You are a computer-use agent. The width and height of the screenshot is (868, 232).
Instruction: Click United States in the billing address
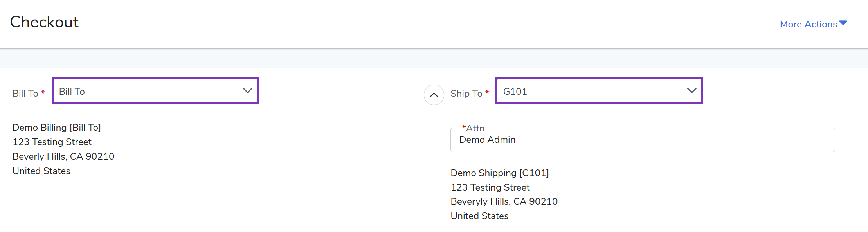pos(41,171)
